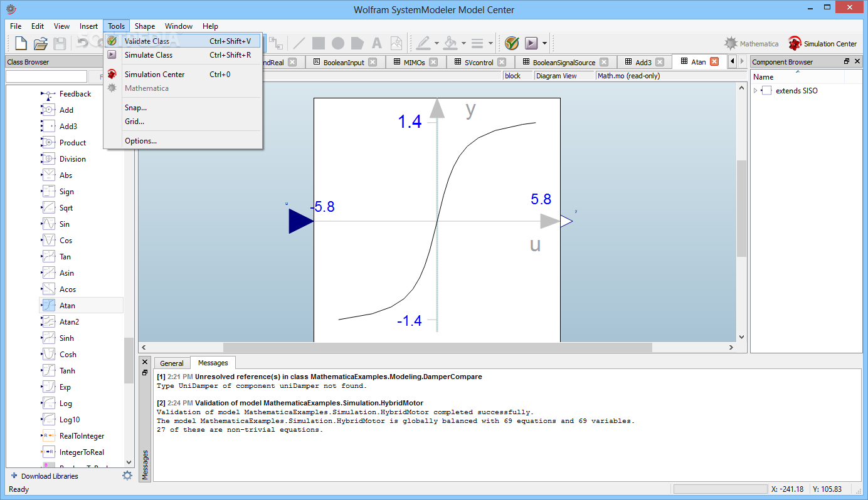Switch to the BooleanInput tab
The image size is (868, 500).
click(x=344, y=62)
